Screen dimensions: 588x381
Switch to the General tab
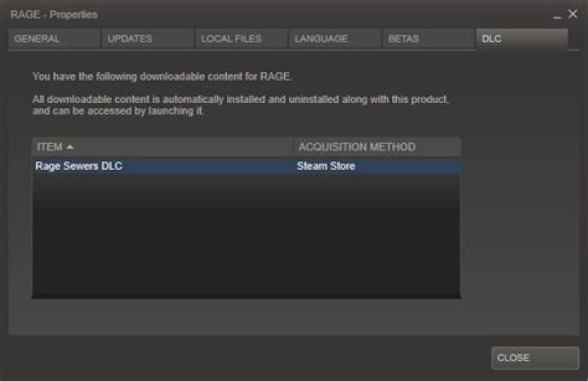(x=55, y=38)
